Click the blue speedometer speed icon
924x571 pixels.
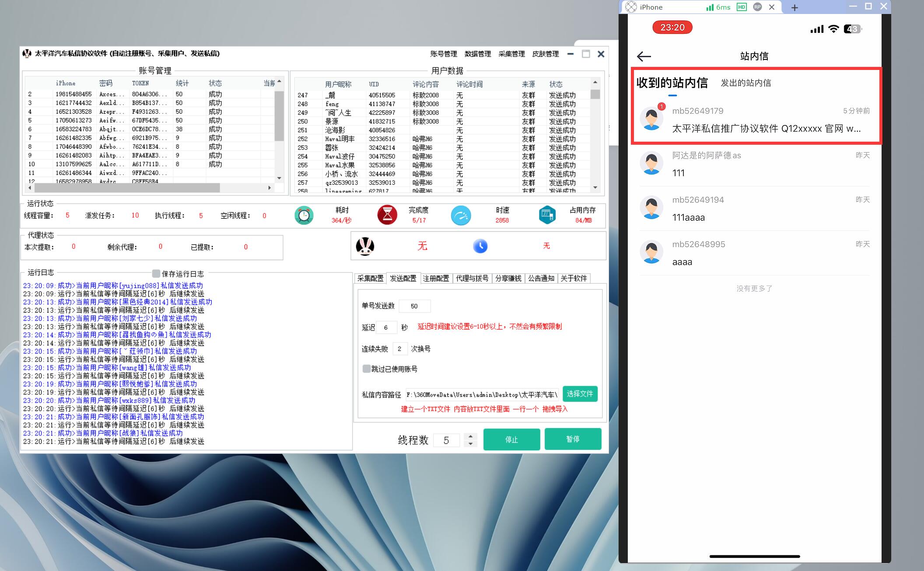(461, 215)
